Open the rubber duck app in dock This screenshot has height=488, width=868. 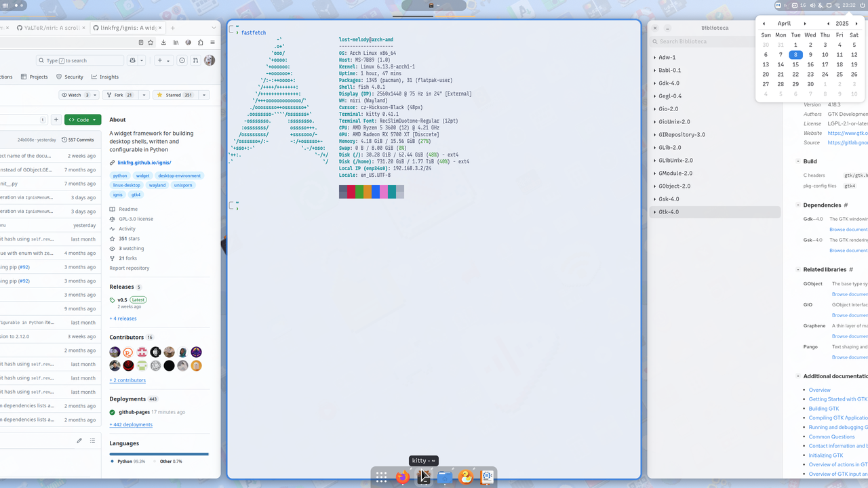point(465,477)
